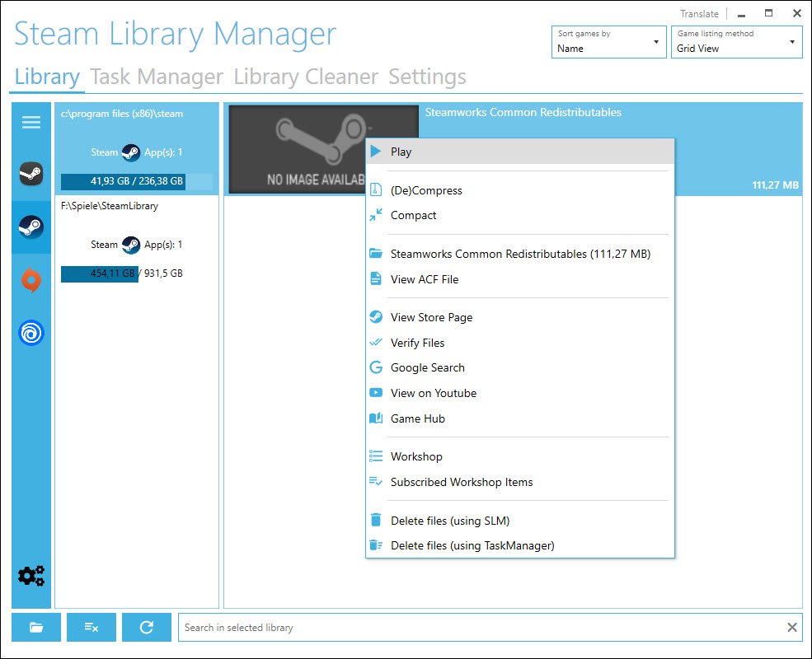The width and height of the screenshot is (812, 659).
Task: Click the Steamworks Common Redistributables title
Action: (x=523, y=112)
